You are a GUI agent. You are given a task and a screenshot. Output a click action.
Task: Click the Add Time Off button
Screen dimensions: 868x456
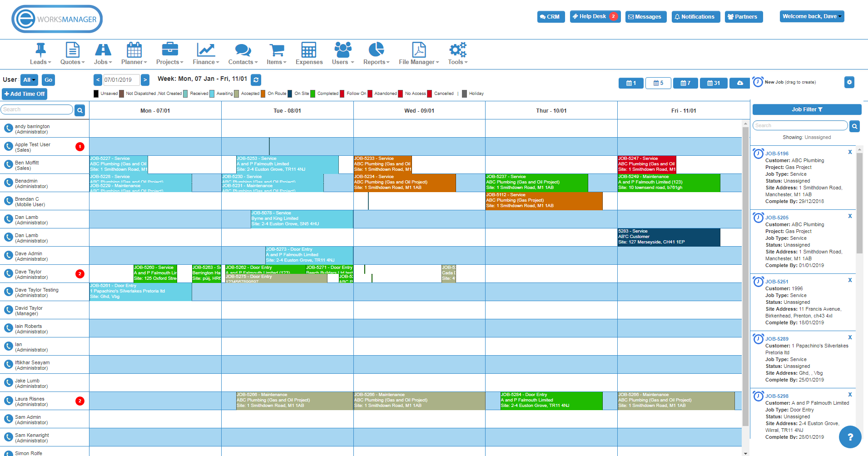(25, 94)
